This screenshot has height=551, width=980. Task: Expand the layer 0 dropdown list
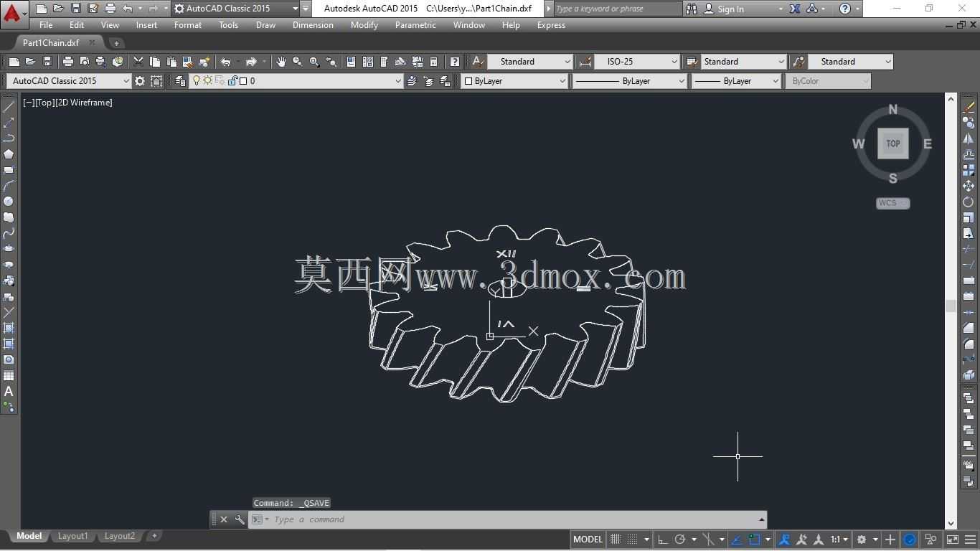tap(398, 81)
